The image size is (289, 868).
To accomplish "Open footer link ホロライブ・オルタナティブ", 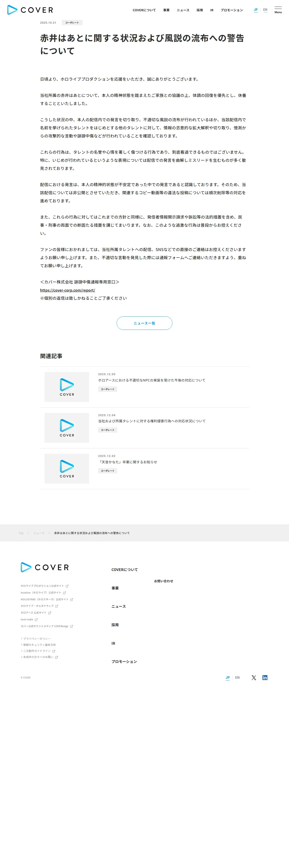I will [x=37, y=606].
